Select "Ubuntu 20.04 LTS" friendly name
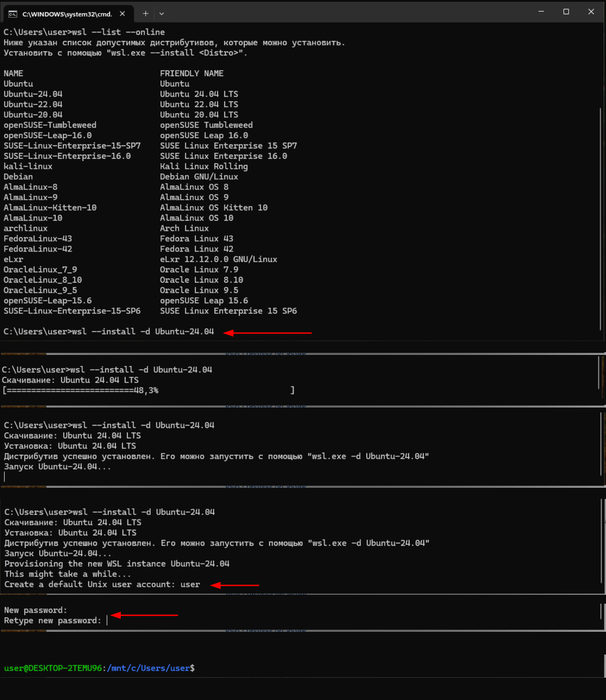This screenshot has width=606, height=700. [x=199, y=115]
